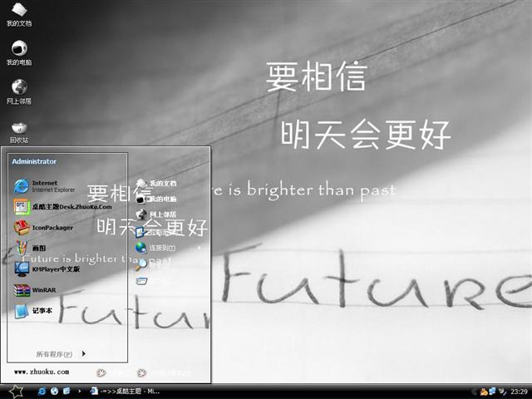
Task: Open 记事本 notepad entry
Action: click(33, 311)
